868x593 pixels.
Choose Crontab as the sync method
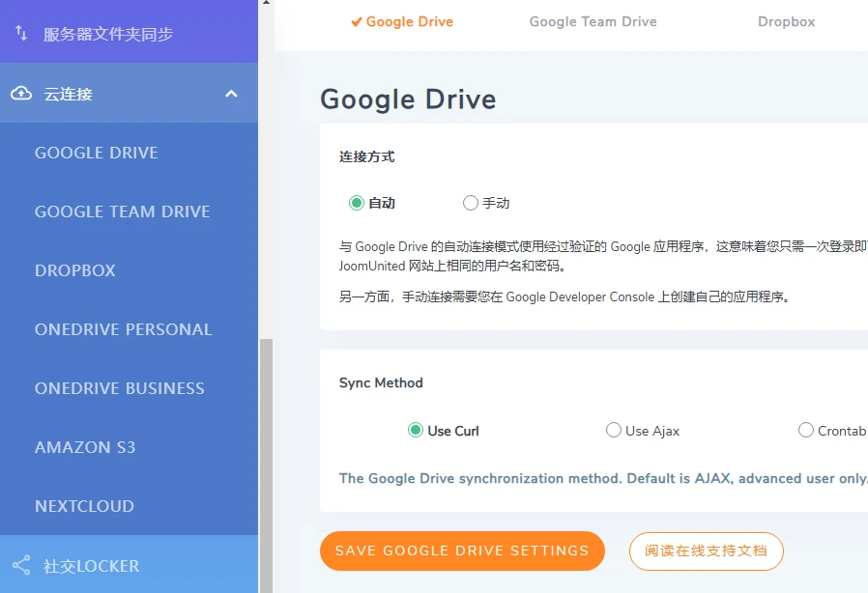point(806,431)
